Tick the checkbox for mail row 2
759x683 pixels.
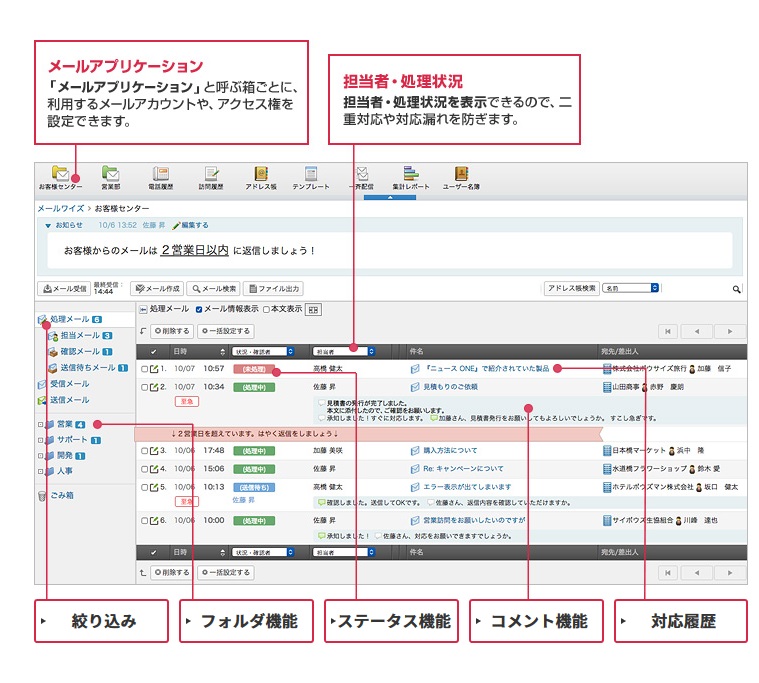point(144,387)
